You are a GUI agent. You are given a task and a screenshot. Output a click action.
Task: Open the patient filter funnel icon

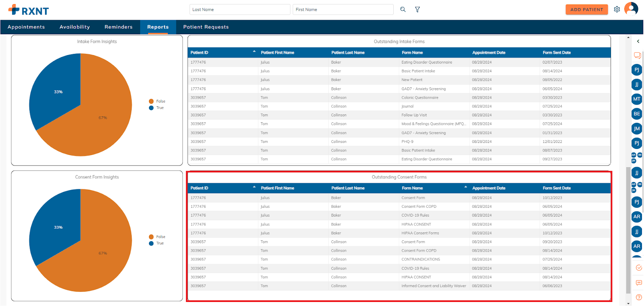(x=417, y=9)
